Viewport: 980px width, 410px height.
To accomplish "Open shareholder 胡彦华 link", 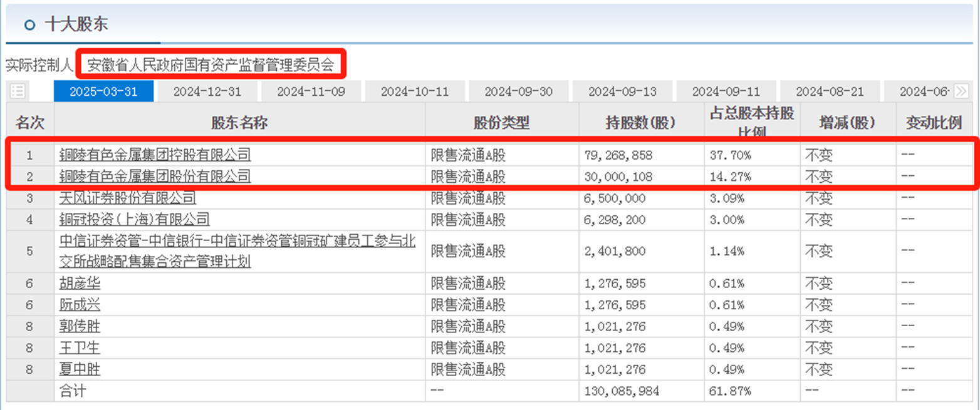I will click(80, 284).
